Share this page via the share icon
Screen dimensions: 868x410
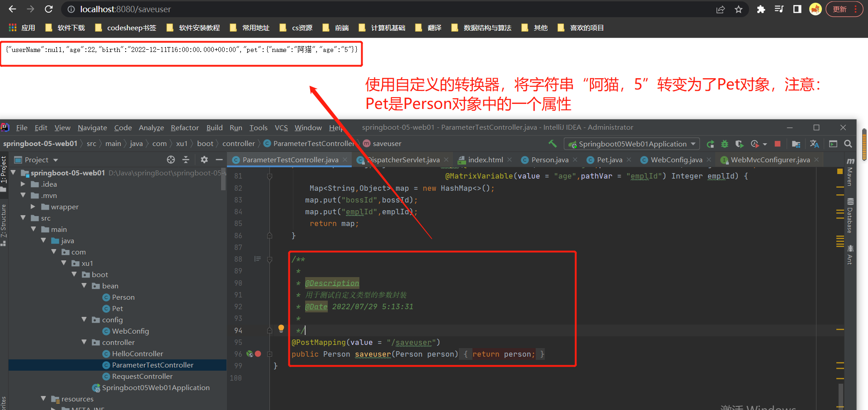point(721,9)
